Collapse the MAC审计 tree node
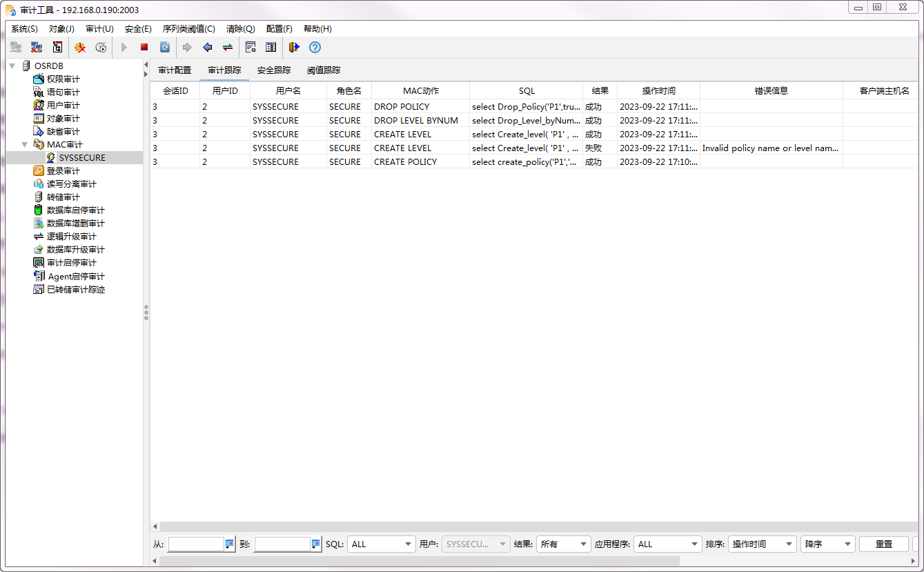924x572 pixels. [x=25, y=145]
